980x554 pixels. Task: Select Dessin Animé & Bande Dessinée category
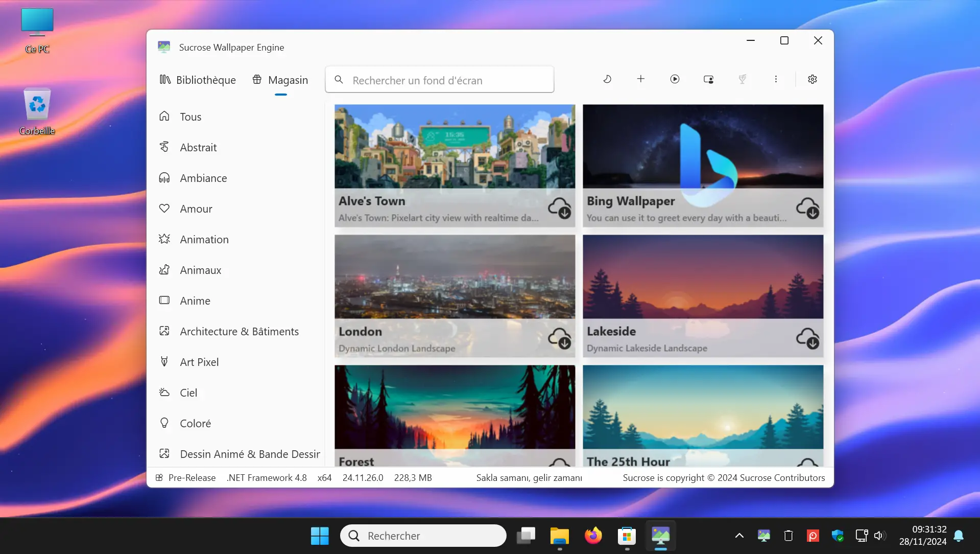(x=236, y=454)
